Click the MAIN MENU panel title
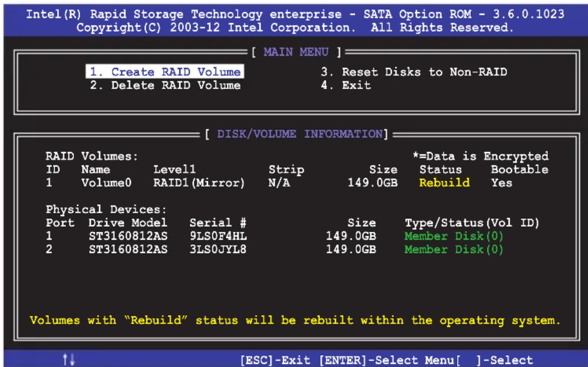 [x=296, y=52]
